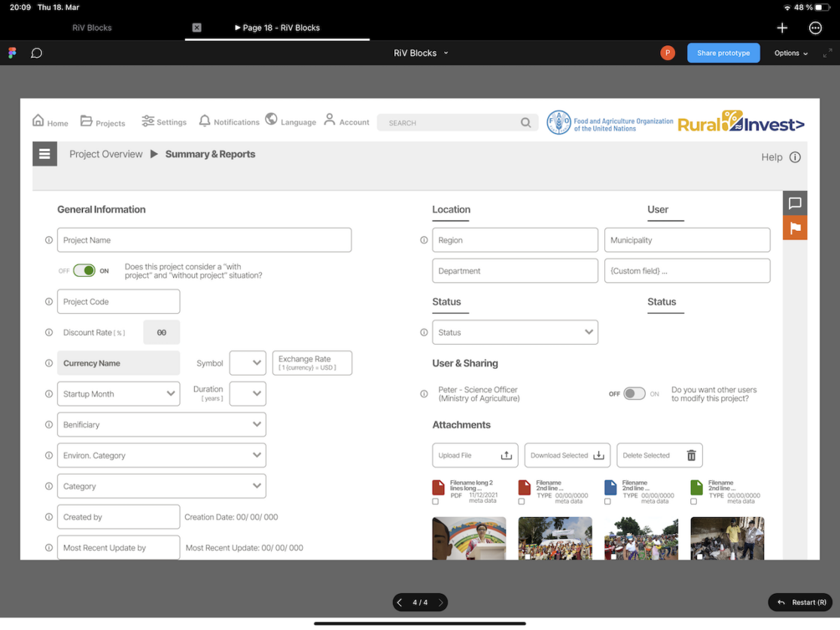Click the search magnifier icon
This screenshot has width=840, height=630.
(525, 123)
